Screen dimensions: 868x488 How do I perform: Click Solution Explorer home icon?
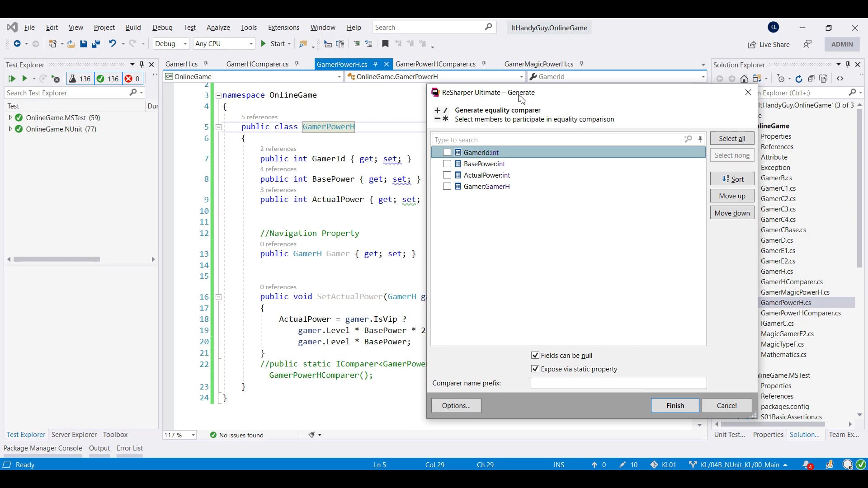coord(744,79)
